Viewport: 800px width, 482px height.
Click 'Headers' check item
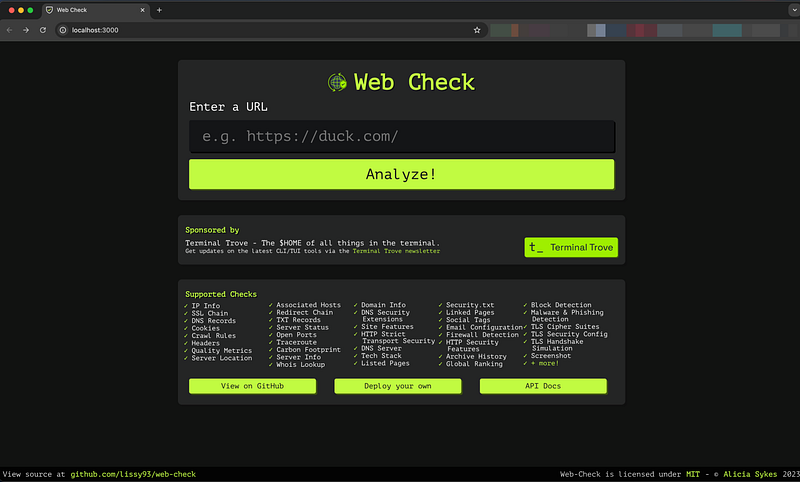click(206, 343)
